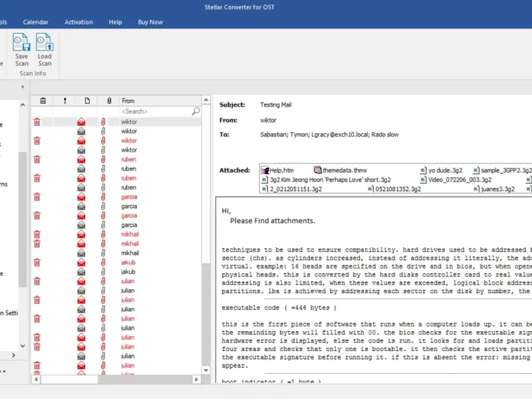Click the Video_072206_003.3g2 attachment file icon
This screenshot has height=399, width=532.
tap(423, 180)
